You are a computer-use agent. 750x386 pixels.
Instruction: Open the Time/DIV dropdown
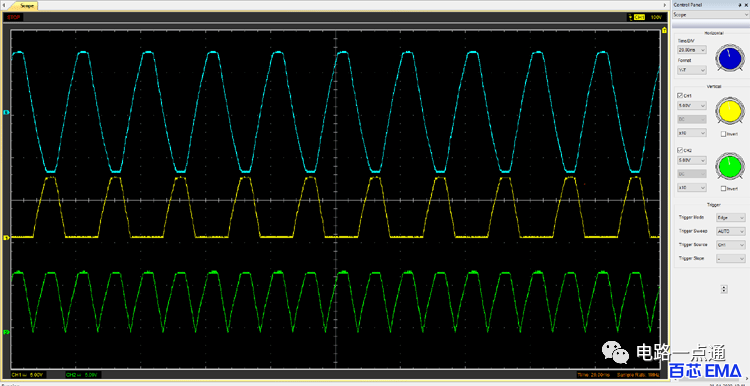click(x=692, y=49)
